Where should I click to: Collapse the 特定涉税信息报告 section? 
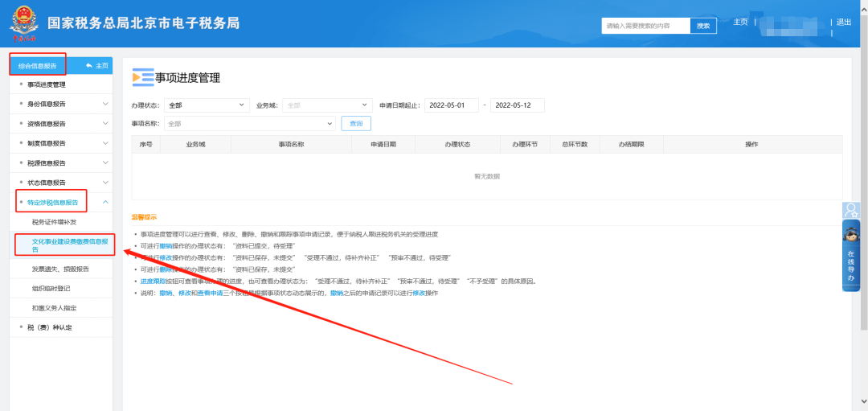pos(105,203)
